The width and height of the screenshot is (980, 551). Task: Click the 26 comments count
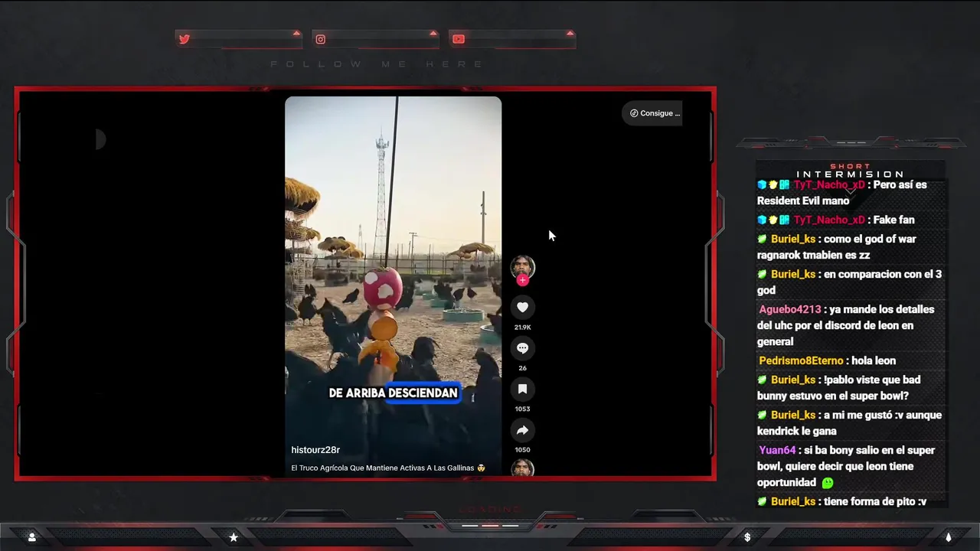tap(522, 368)
